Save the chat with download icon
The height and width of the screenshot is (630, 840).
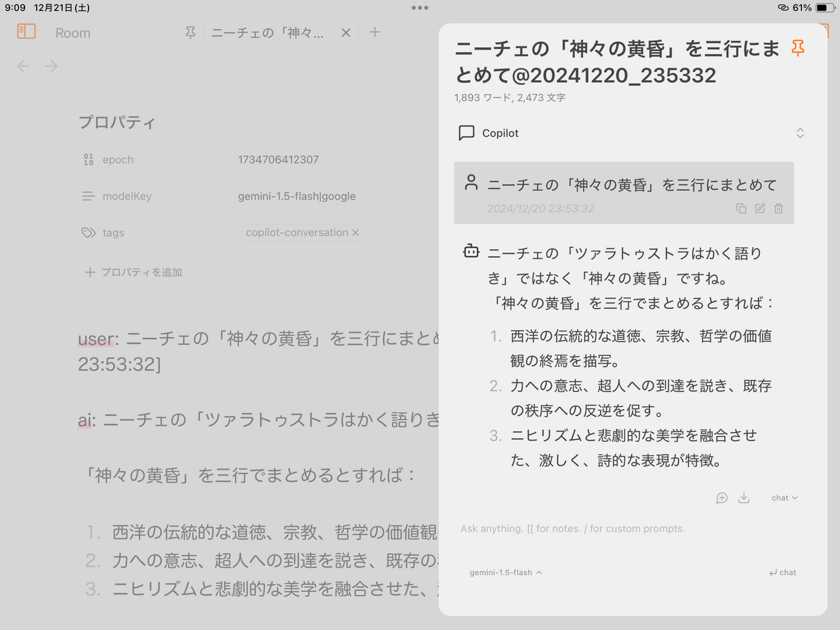[744, 498]
